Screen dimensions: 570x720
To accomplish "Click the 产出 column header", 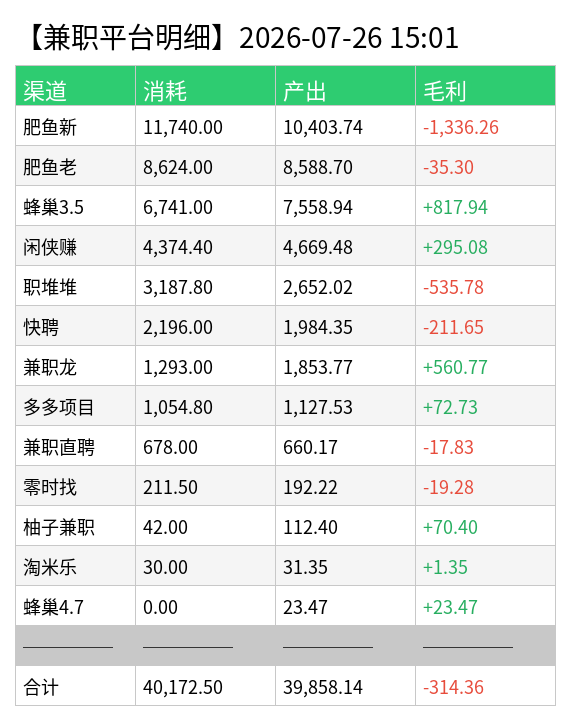I will click(345, 86).
